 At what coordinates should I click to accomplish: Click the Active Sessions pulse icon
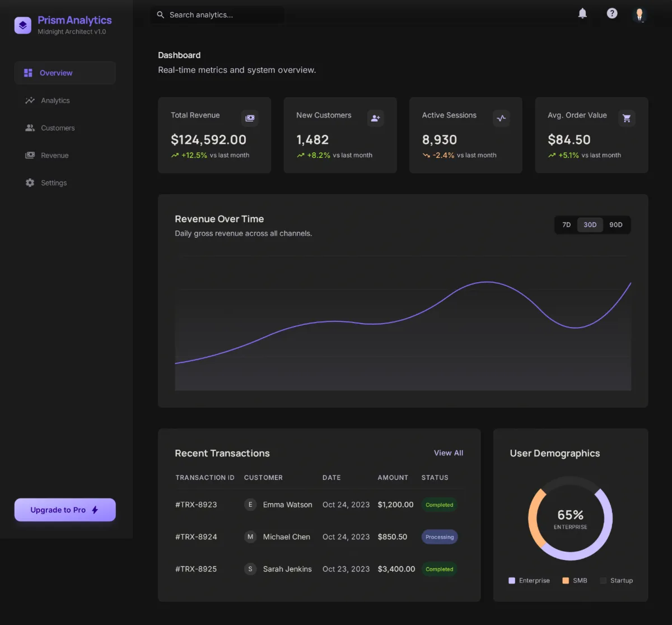click(x=501, y=118)
